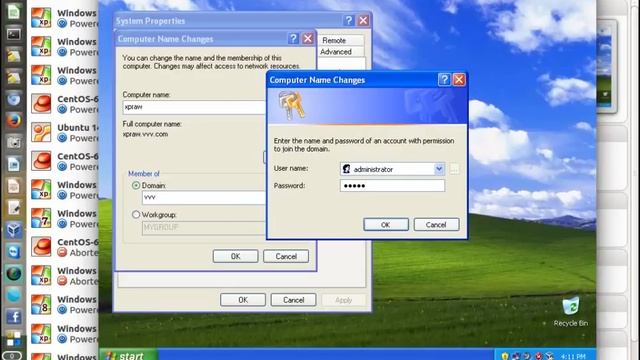The image size is (640, 360).
Task: Click Cancel in System Properties window
Action: pyautogui.click(x=293, y=300)
